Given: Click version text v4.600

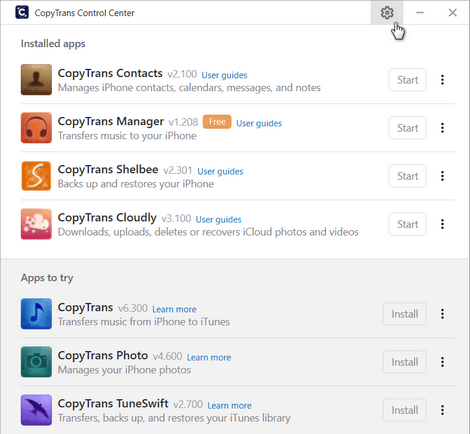Looking at the screenshot, I should (x=167, y=356).
